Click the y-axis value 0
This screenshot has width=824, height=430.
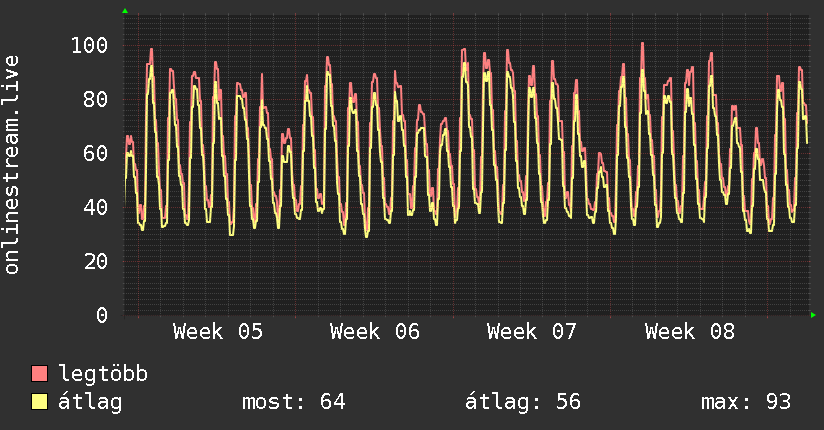tap(102, 315)
